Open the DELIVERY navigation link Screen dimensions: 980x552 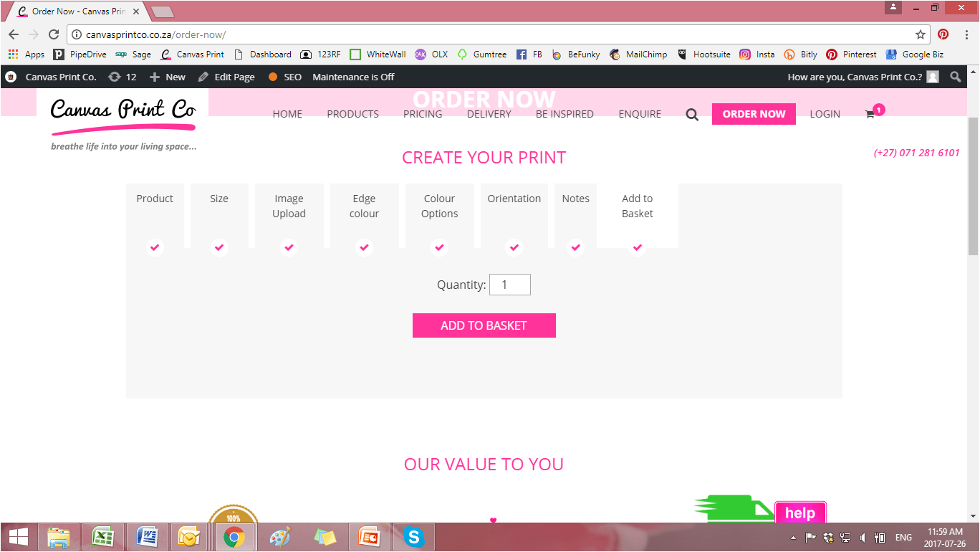coord(489,114)
